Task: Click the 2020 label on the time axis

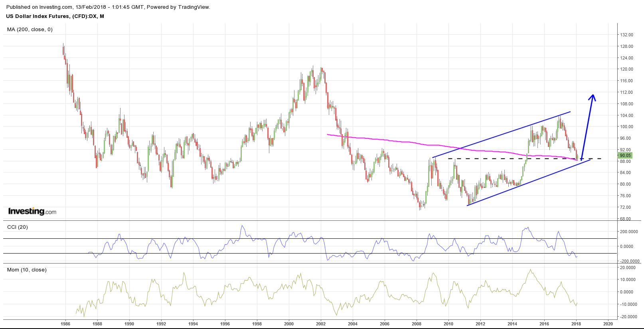Action: click(x=608, y=324)
